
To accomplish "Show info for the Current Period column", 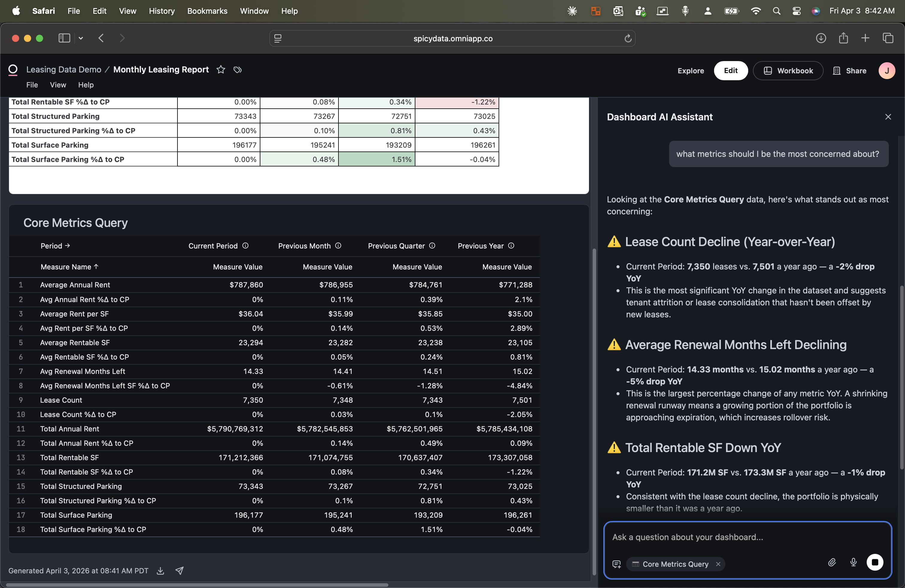I will click(x=246, y=246).
